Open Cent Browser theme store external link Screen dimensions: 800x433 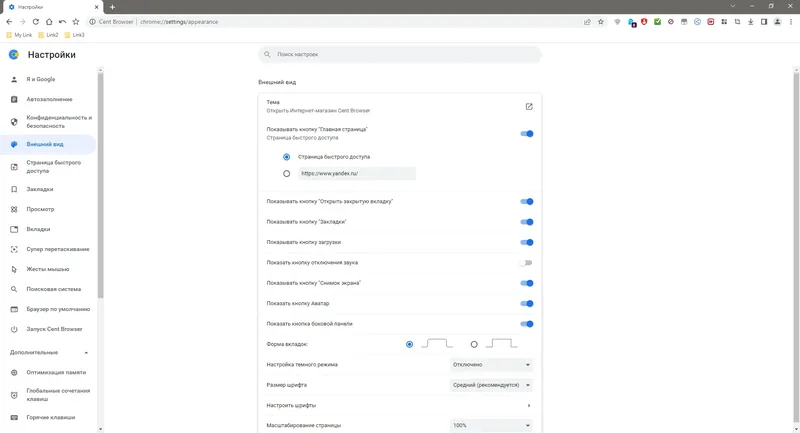point(529,106)
